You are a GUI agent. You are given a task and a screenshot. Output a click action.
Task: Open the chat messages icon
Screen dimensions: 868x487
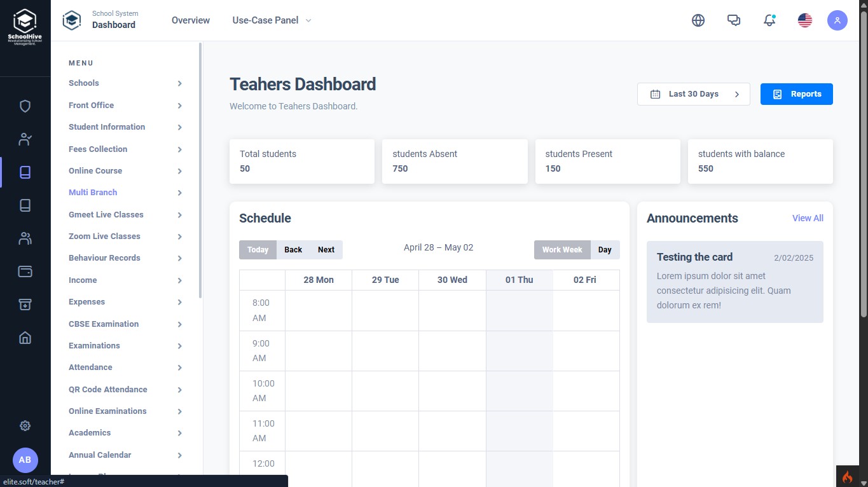pos(734,20)
